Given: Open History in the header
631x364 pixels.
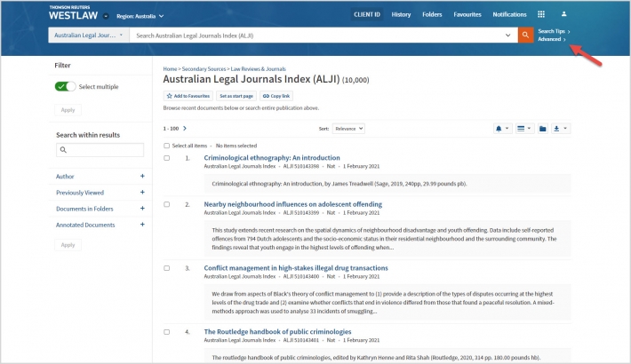Looking at the screenshot, I should [x=401, y=14].
